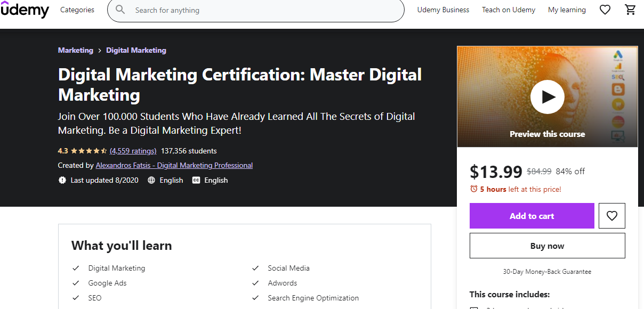
Task: Click the 84% off text
Action: pyautogui.click(x=570, y=172)
